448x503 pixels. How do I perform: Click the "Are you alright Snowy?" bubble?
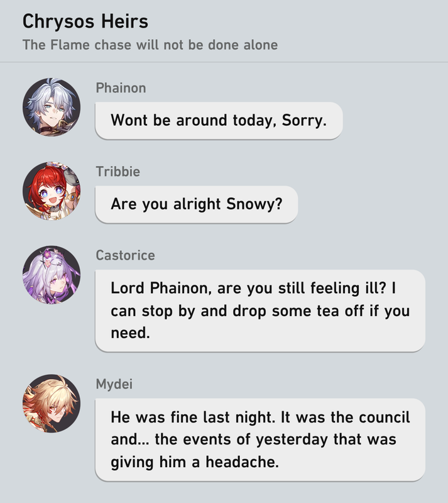coord(197,204)
